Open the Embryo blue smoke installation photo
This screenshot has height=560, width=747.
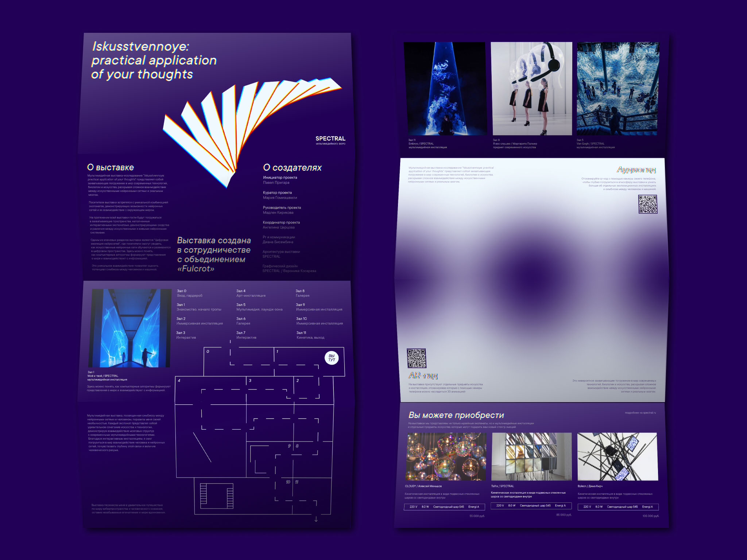[x=445, y=89]
